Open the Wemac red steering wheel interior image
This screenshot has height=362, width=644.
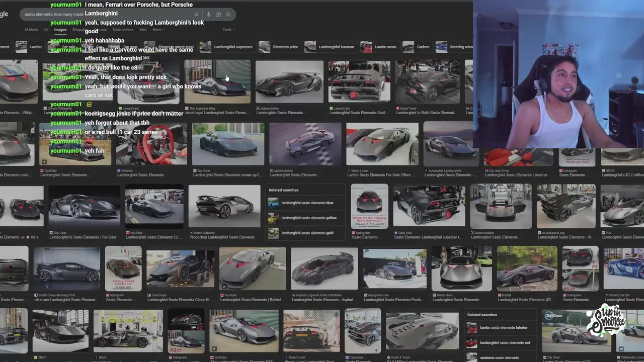coord(151,143)
